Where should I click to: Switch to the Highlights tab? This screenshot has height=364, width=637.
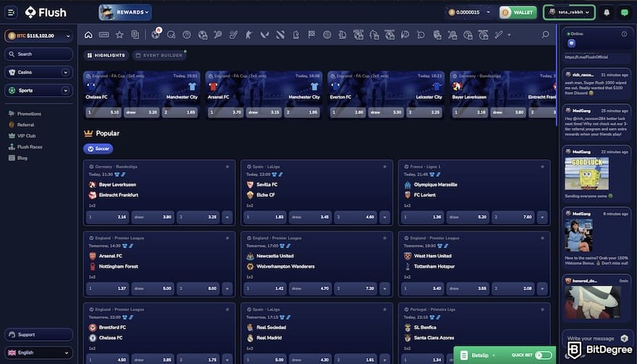(106, 55)
